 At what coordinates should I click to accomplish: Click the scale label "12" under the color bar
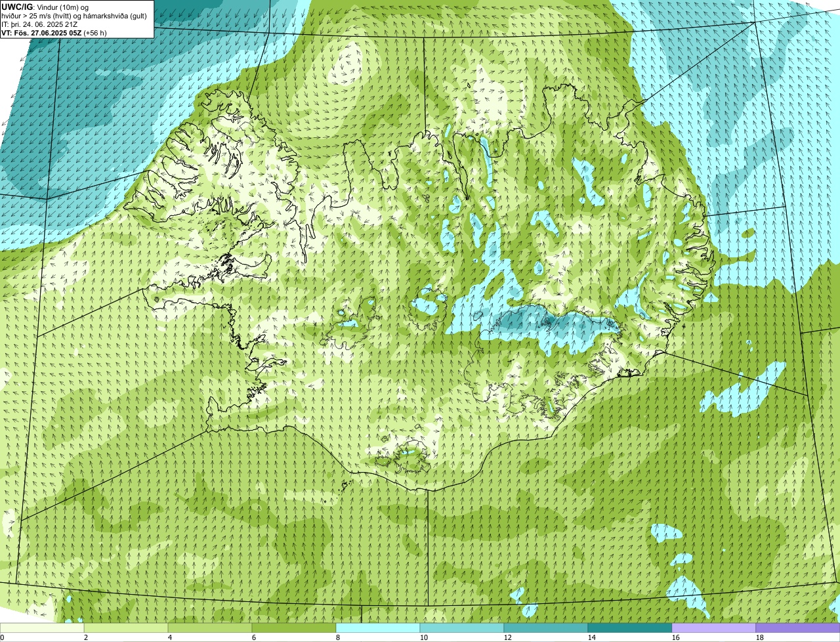508,637
